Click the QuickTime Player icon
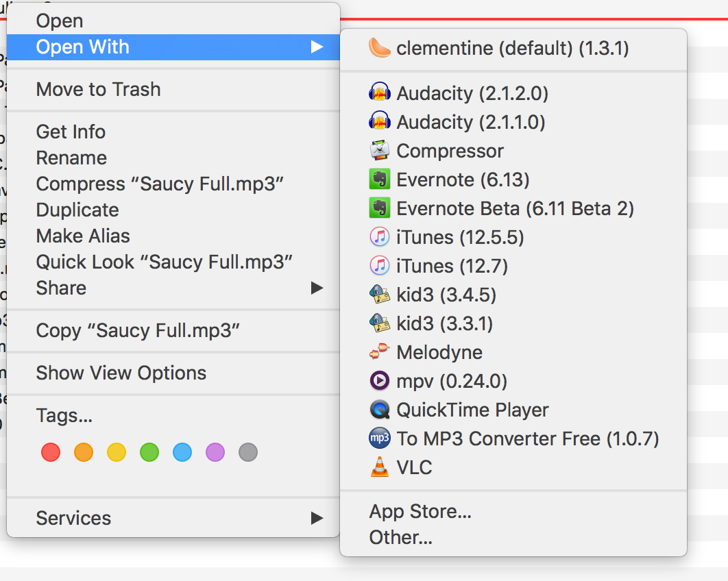The height and width of the screenshot is (581, 728). coord(380,410)
